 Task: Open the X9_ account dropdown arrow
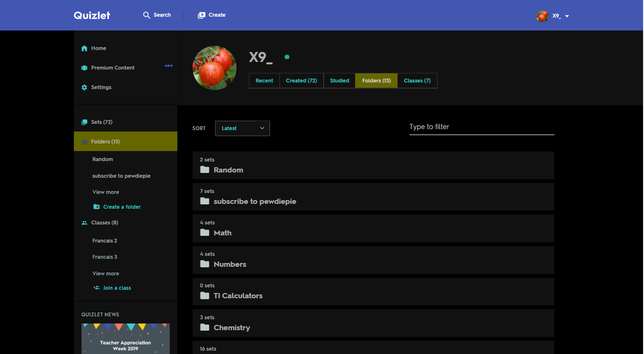point(567,16)
